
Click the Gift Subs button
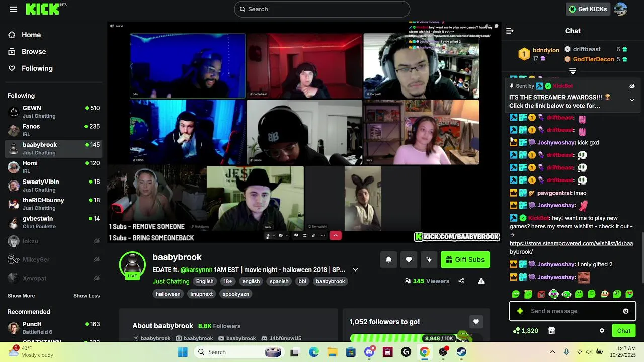pos(465,259)
